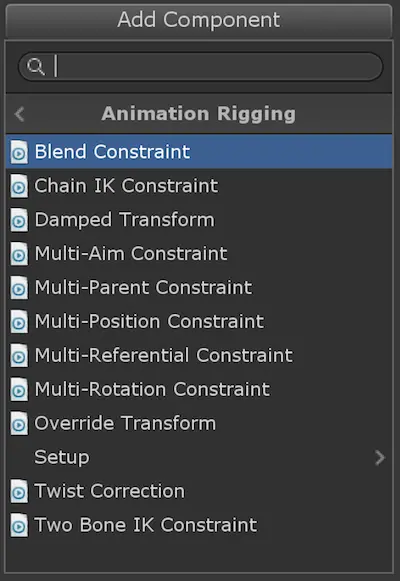Click the Override Transform script icon
This screenshot has width=400, height=581.
(x=19, y=423)
